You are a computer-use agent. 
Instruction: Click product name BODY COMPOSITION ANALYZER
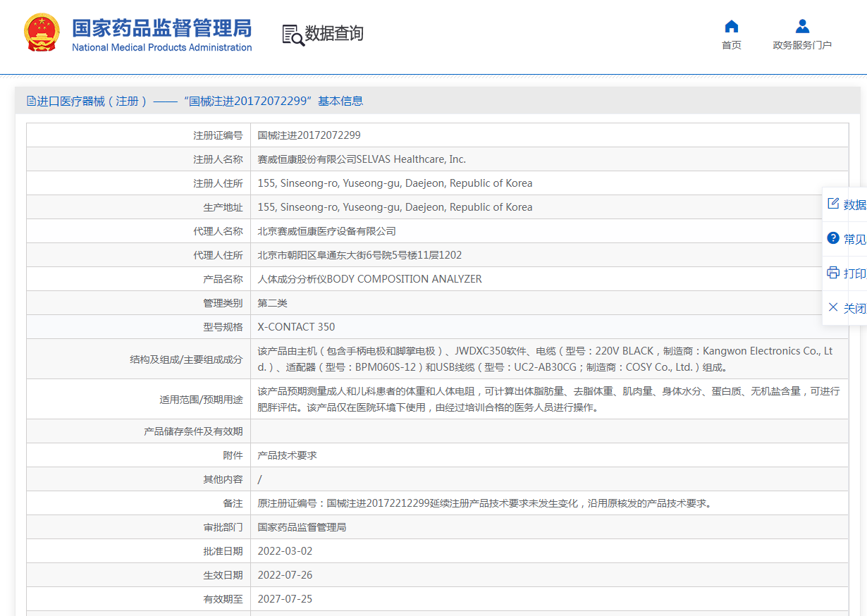coord(405,279)
